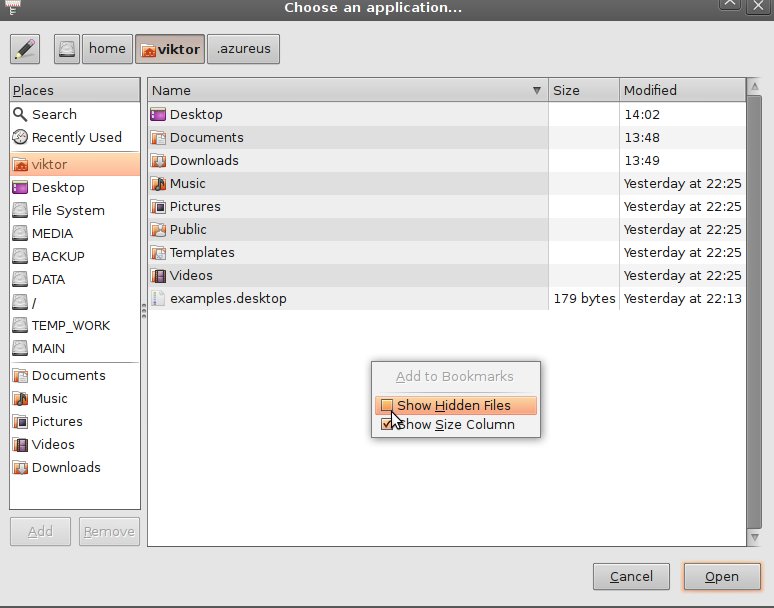Click the Search magnifier icon in Places
Image resolution: width=774 pixels, height=608 pixels.
click(x=20, y=114)
